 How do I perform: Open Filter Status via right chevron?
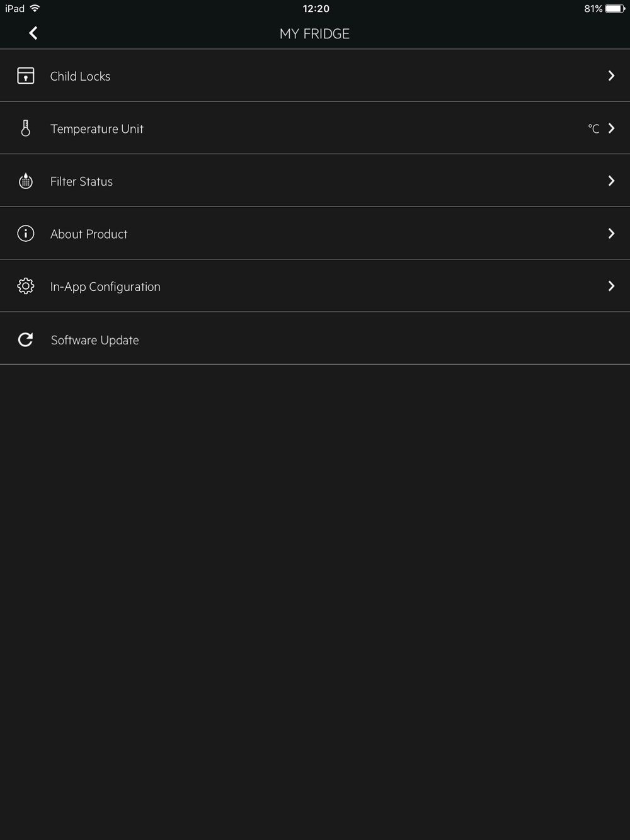611,181
